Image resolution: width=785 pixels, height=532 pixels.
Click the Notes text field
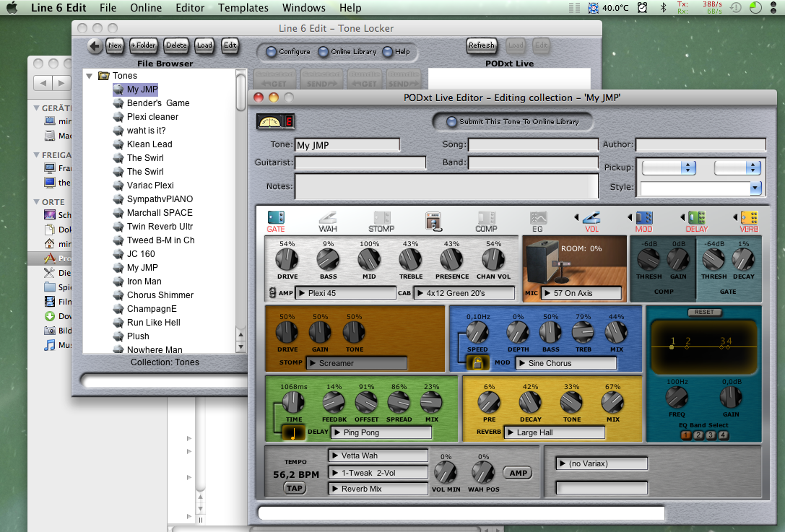pos(446,186)
